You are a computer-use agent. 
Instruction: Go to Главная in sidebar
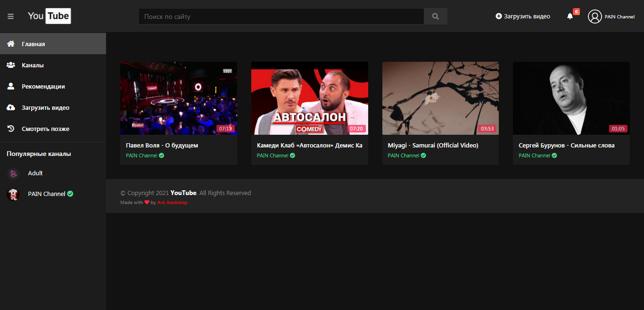tap(53, 44)
